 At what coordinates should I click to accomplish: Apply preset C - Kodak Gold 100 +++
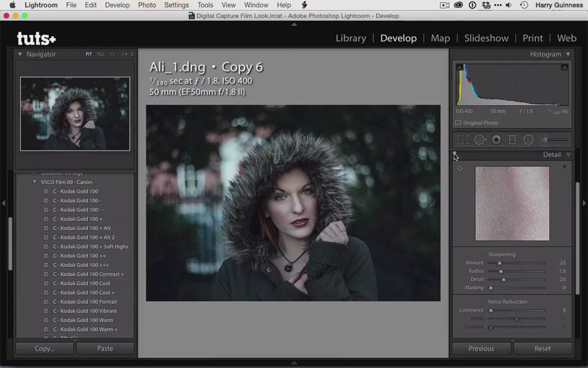81,265
